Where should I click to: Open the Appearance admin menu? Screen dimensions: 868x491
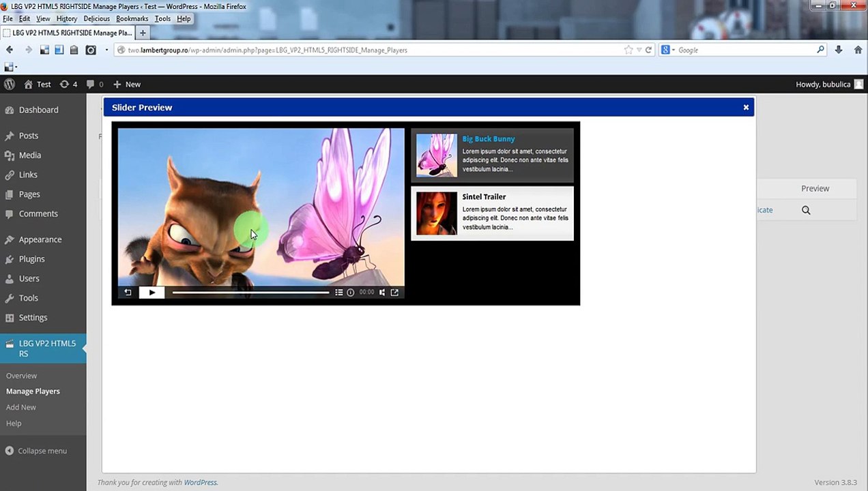pos(40,239)
